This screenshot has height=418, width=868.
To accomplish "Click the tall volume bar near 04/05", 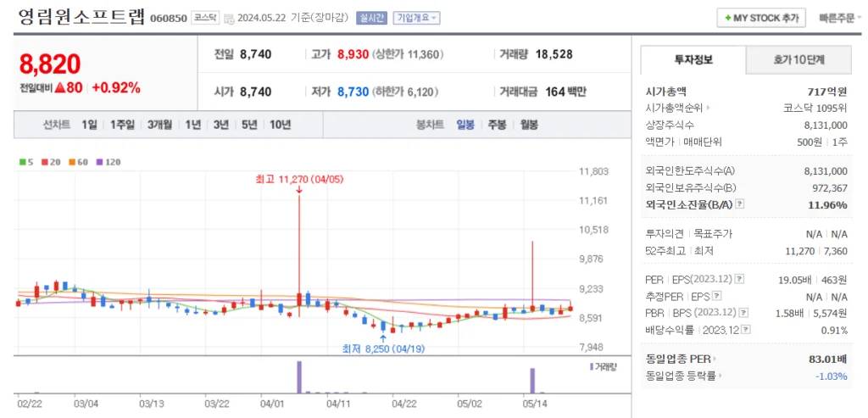I will coord(299,377).
